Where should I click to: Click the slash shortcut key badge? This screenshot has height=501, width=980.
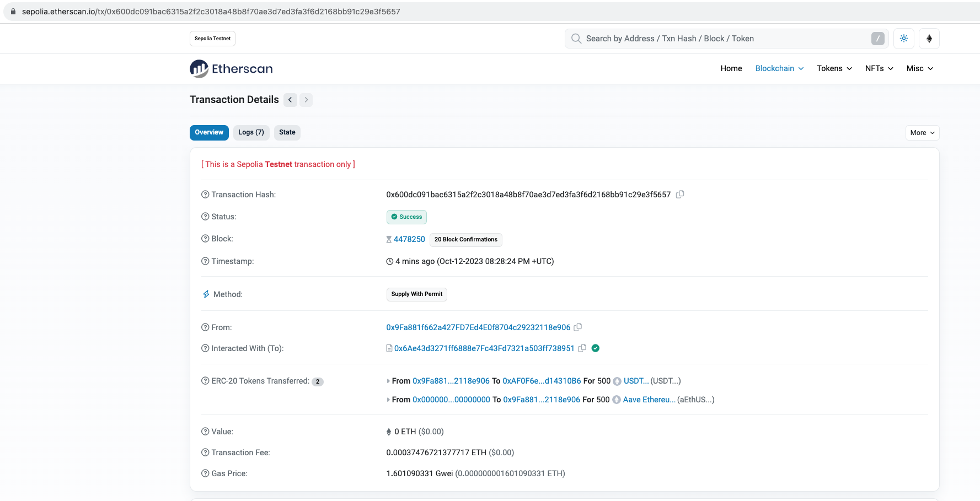(x=878, y=39)
